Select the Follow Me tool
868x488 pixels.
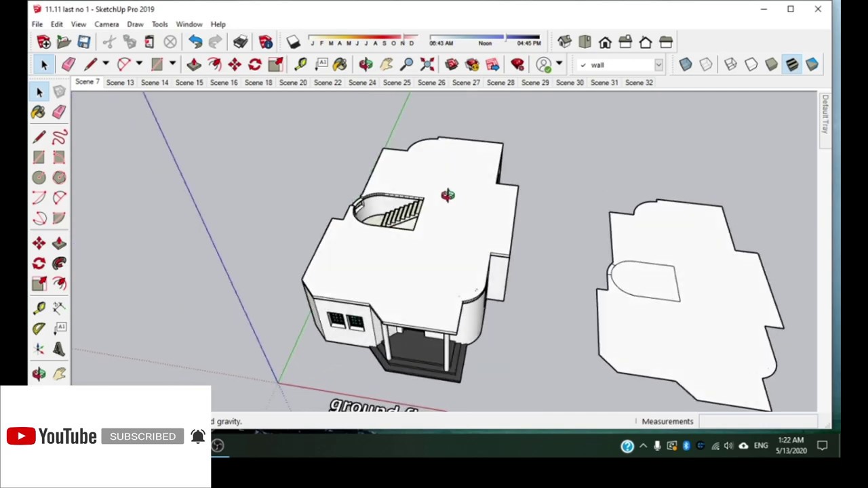(59, 264)
